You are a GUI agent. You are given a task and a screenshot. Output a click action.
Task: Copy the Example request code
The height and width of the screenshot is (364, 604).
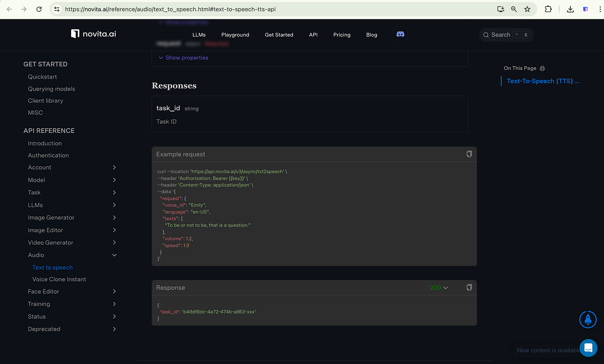click(469, 154)
